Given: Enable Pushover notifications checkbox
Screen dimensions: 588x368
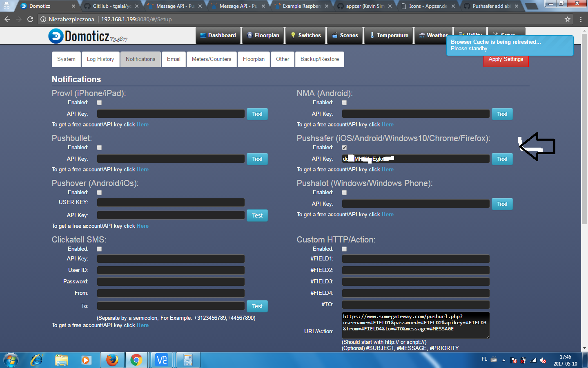Looking at the screenshot, I should click(x=99, y=193).
